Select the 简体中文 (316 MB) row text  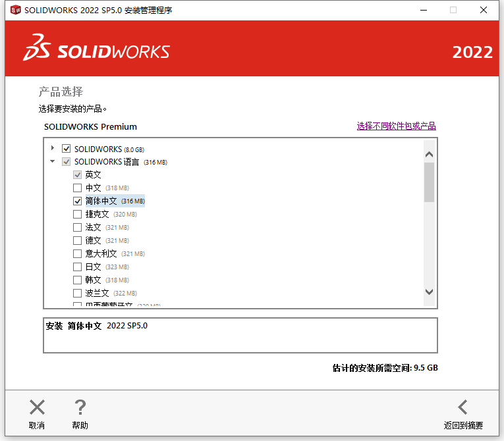point(115,201)
